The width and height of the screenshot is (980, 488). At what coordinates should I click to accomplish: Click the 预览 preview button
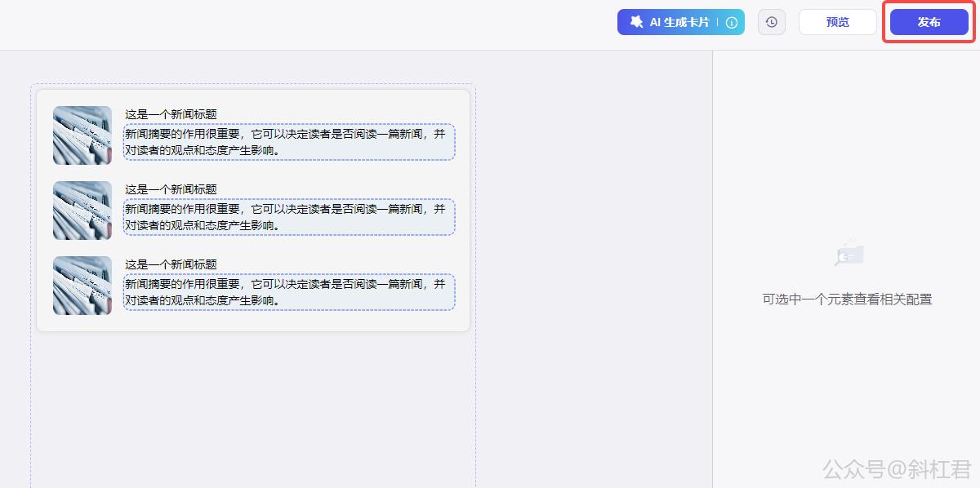(x=838, y=22)
